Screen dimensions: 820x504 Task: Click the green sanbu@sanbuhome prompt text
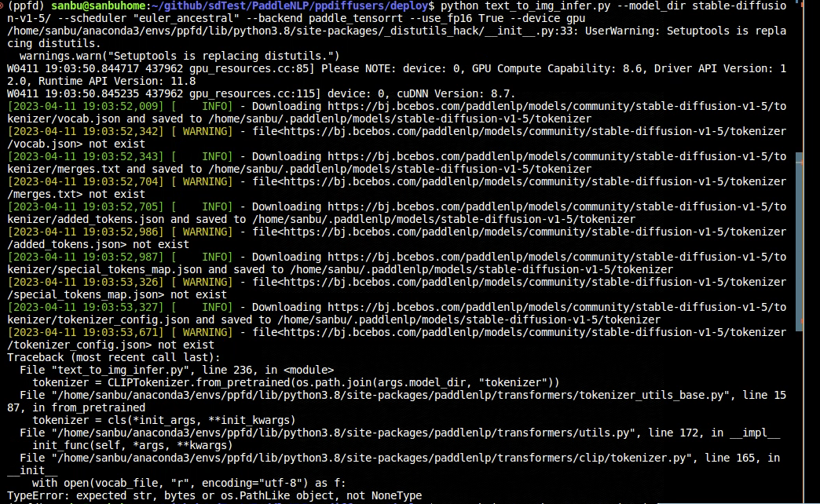click(x=97, y=6)
